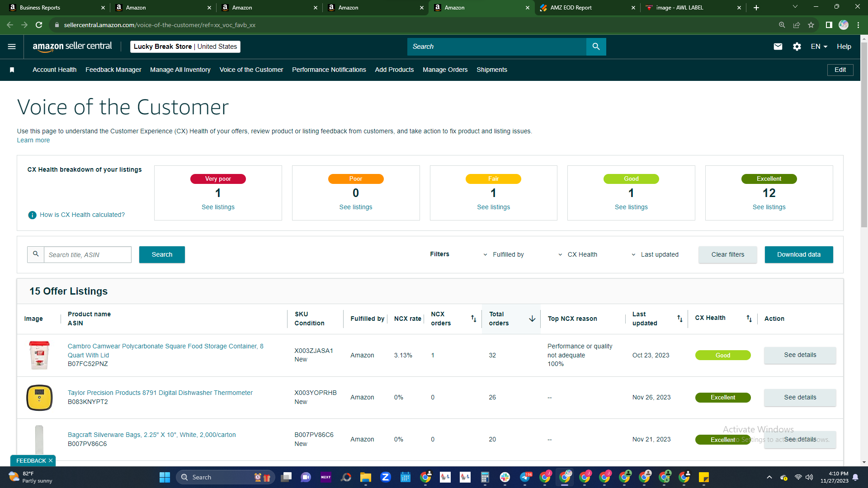
Task: Open the Chrome side panel
Action: [x=829, y=25]
